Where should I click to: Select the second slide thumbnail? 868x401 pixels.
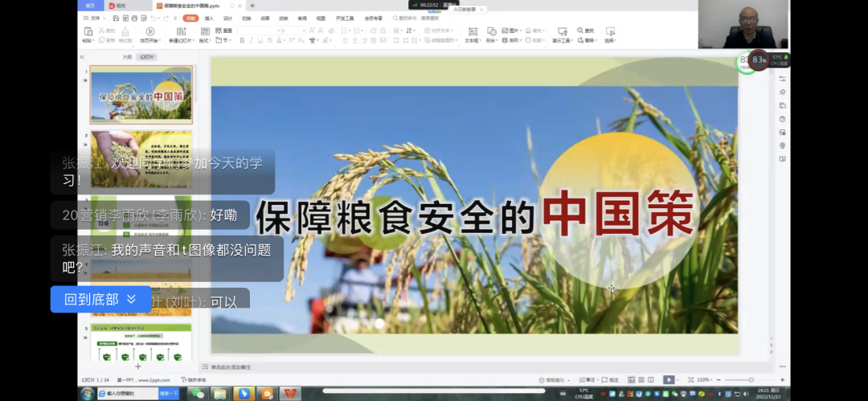pyautogui.click(x=141, y=149)
